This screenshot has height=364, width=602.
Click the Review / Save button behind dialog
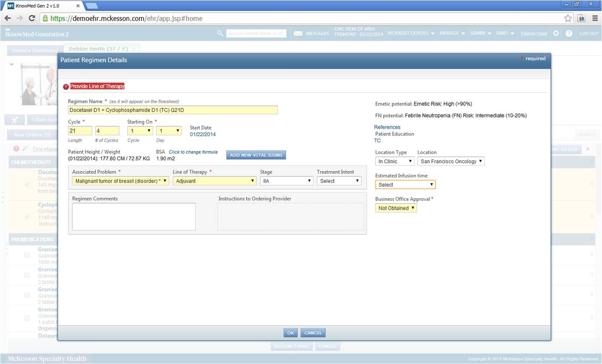291,346
